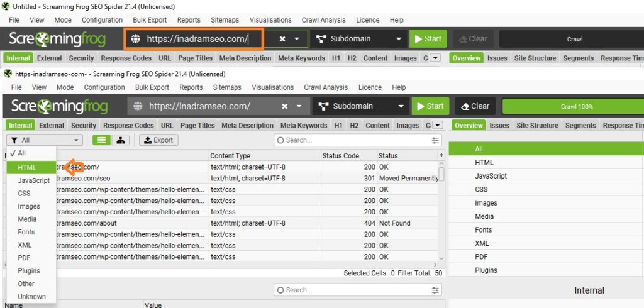The height and width of the screenshot is (308, 644).
Task: Select Plugins in the Overview panel list
Action: tap(547, 270)
